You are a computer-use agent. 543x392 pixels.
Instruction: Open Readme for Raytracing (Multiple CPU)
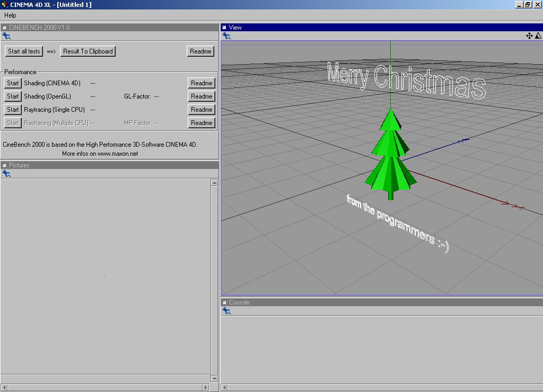pyautogui.click(x=202, y=123)
